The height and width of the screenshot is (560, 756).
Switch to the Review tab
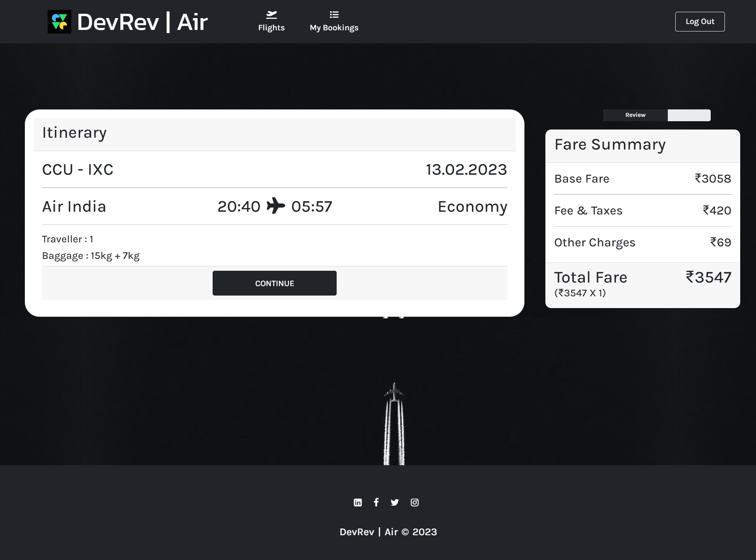pos(635,115)
